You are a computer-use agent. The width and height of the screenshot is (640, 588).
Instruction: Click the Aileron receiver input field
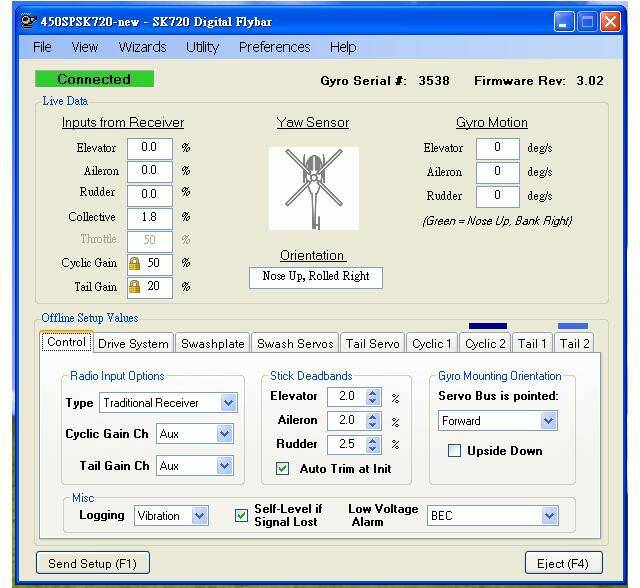pos(149,171)
